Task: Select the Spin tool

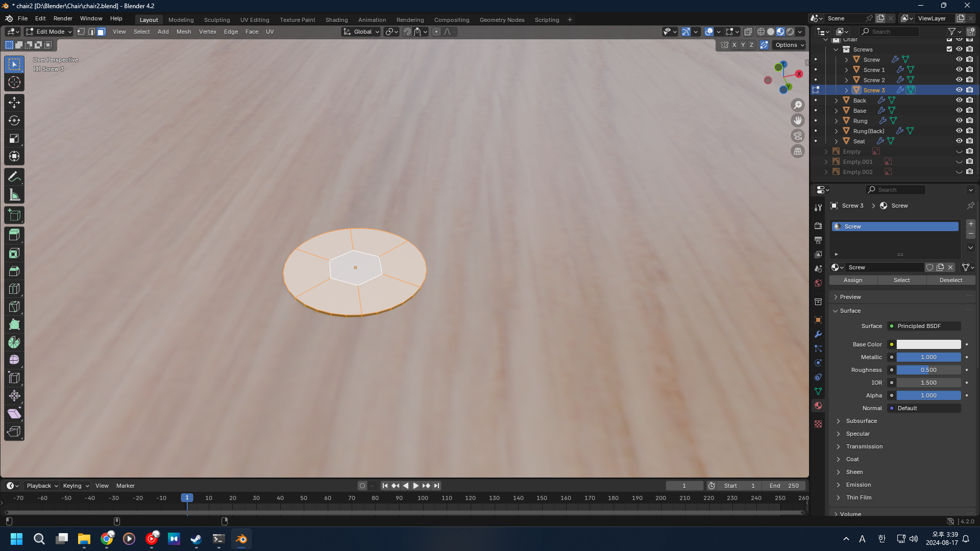Action: pyautogui.click(x=14, y=342)
